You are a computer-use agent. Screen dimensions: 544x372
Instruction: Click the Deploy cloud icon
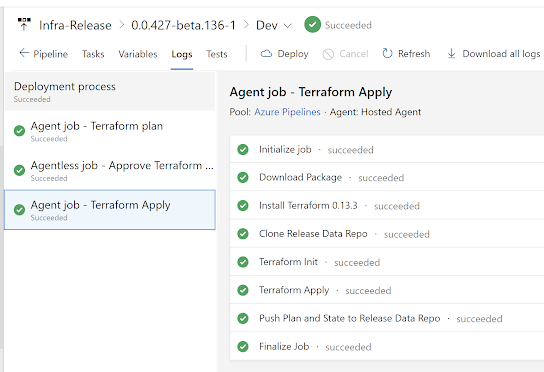click(x=266, y=53)
